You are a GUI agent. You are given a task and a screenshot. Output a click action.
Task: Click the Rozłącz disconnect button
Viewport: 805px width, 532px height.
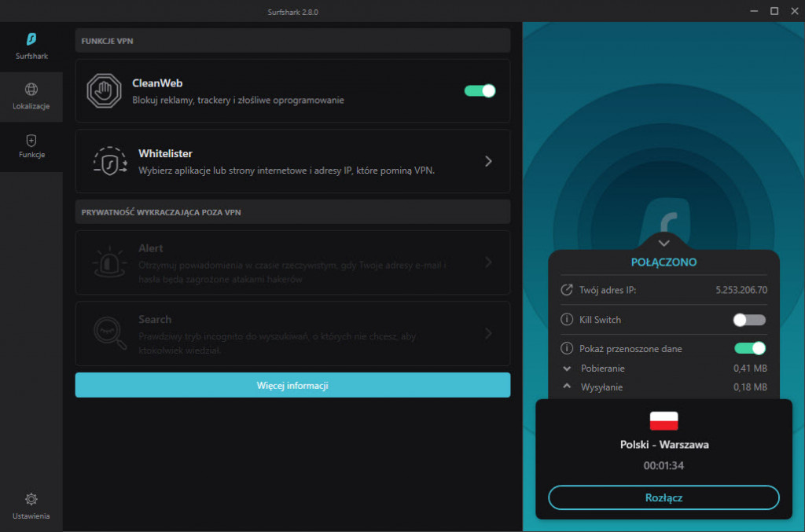[x=663, y=497]
